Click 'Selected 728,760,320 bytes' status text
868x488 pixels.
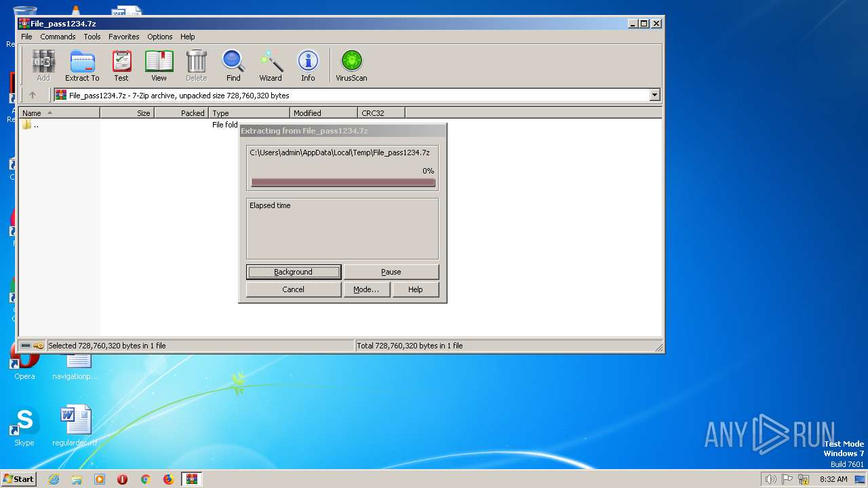[x=106, y=346]
